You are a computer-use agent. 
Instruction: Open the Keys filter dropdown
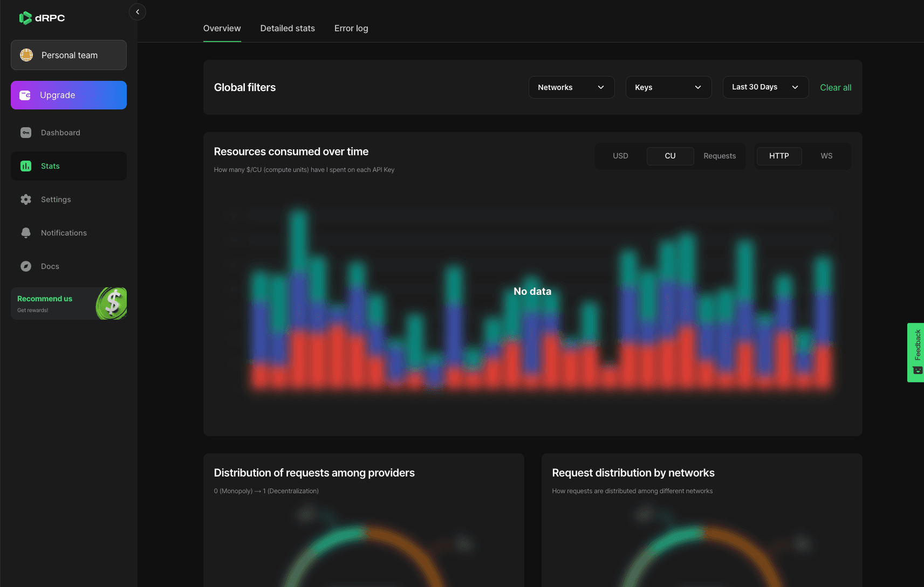coord(668,87)
